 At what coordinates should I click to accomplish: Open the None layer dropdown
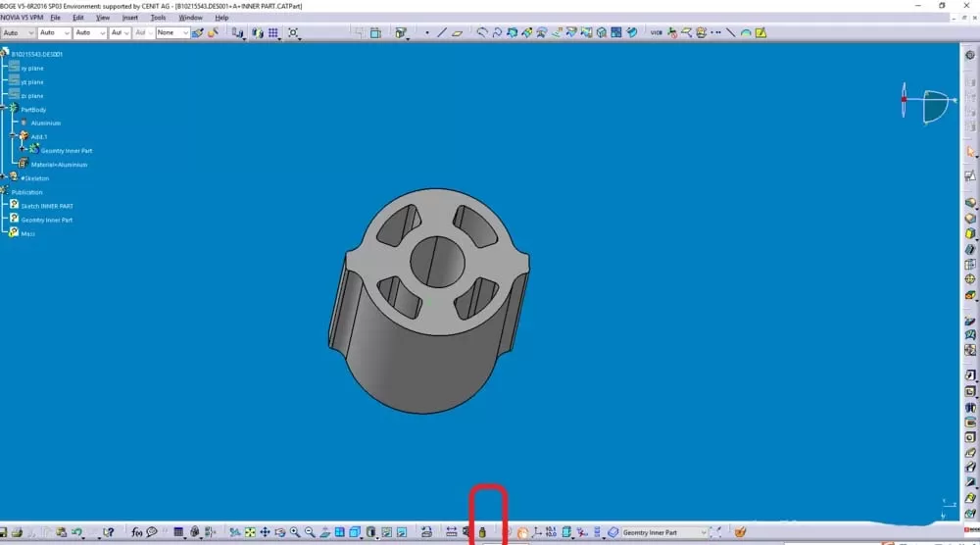(172, 33)
